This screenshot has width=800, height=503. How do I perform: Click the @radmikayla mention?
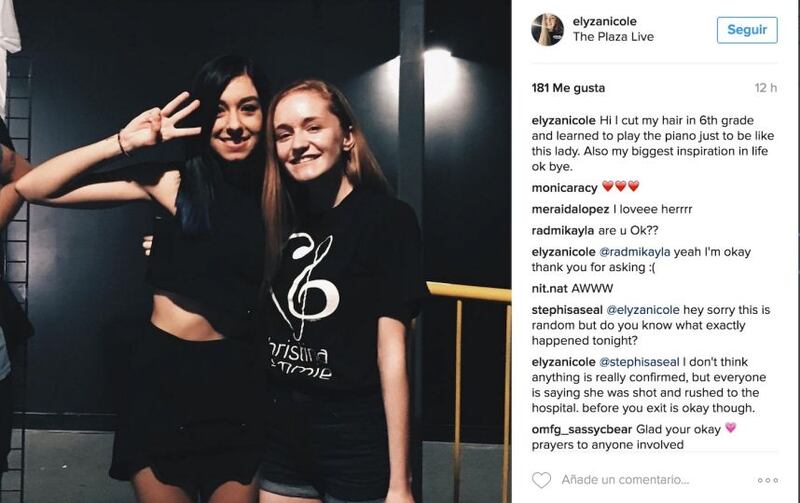(x=634, y=252)
